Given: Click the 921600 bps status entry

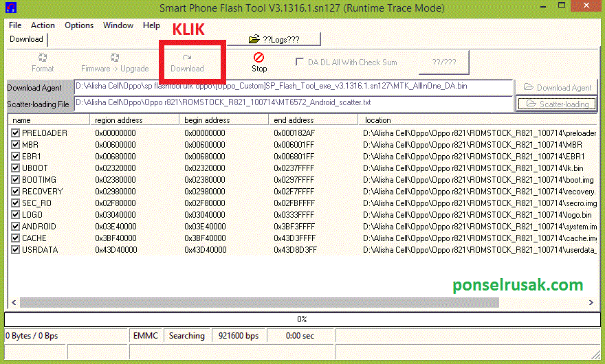Looking at the screenshot, I should pos(239,336).
